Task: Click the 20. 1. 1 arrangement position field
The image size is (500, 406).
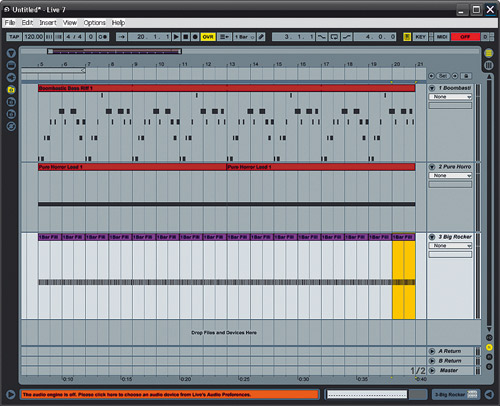Action: (x=149, y=37)
